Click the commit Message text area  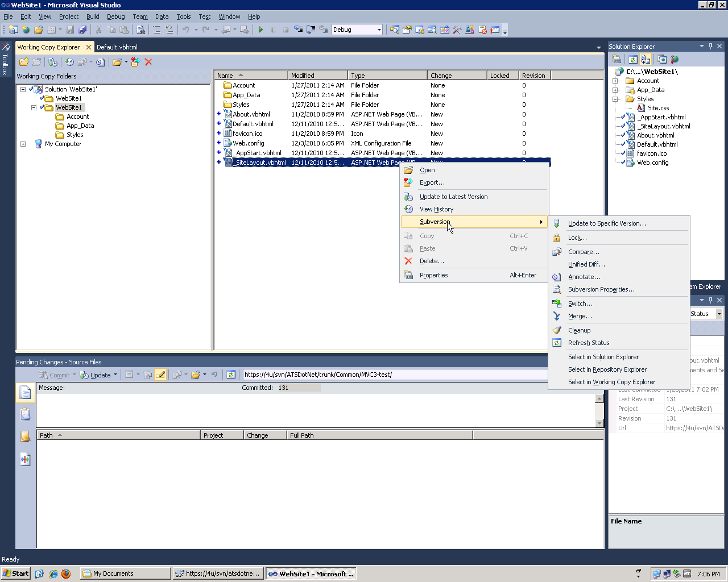316,409
